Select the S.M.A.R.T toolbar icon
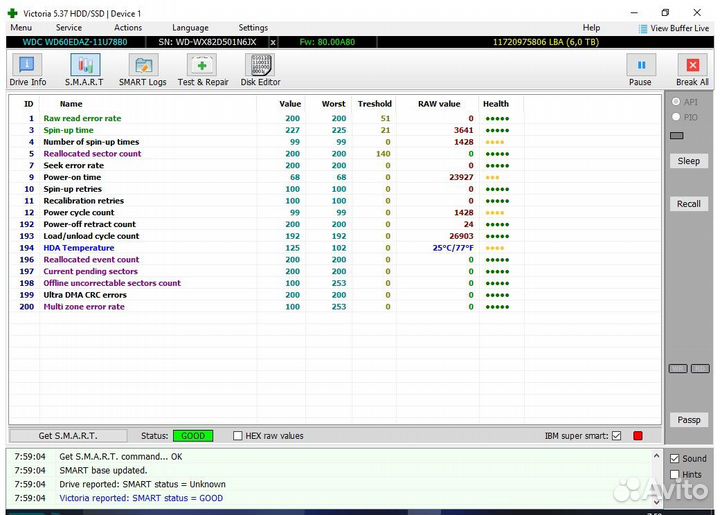 coord(84,70)
